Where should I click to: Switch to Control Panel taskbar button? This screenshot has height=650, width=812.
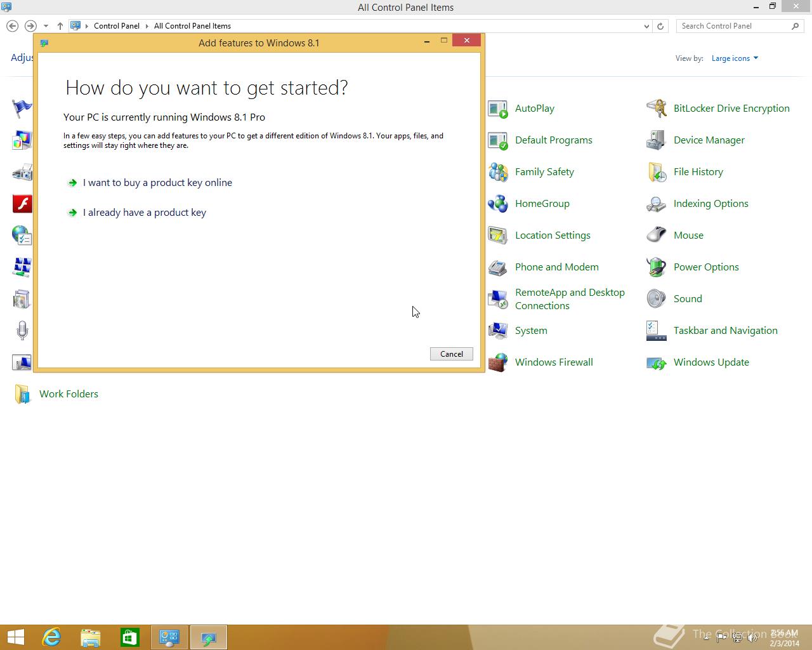click(x=169, y=637)
